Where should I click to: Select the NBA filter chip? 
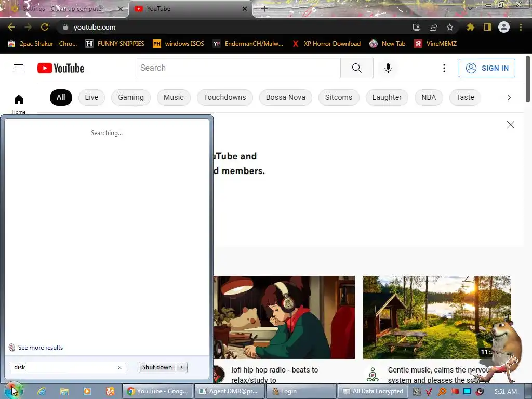click(429, 97)
